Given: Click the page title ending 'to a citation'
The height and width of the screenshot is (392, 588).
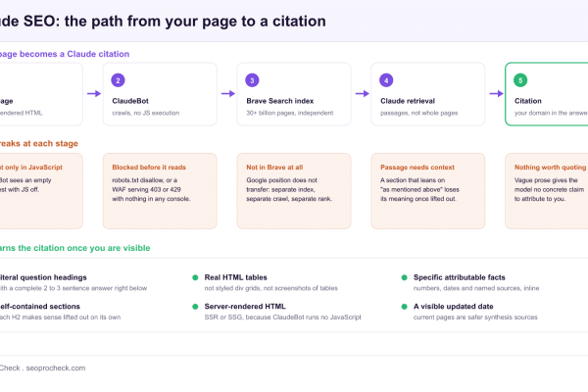Looking at the screenshot, I should click(163, 22).
